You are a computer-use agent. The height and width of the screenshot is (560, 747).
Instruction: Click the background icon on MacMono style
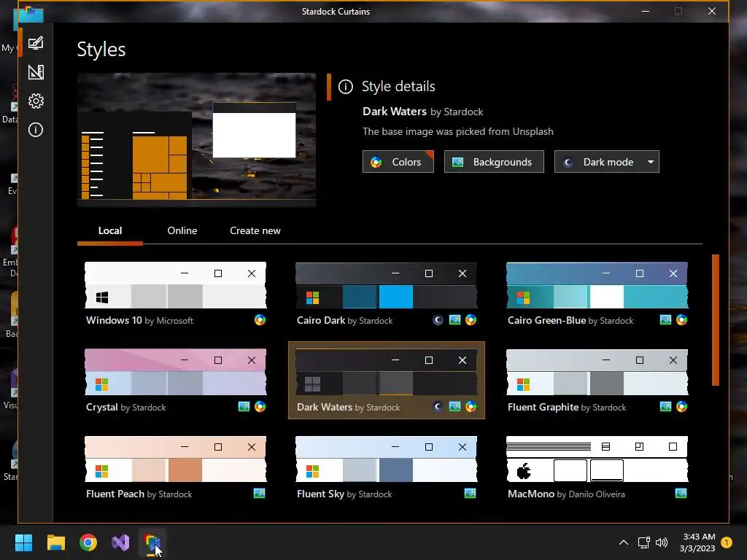pos(681,494)
